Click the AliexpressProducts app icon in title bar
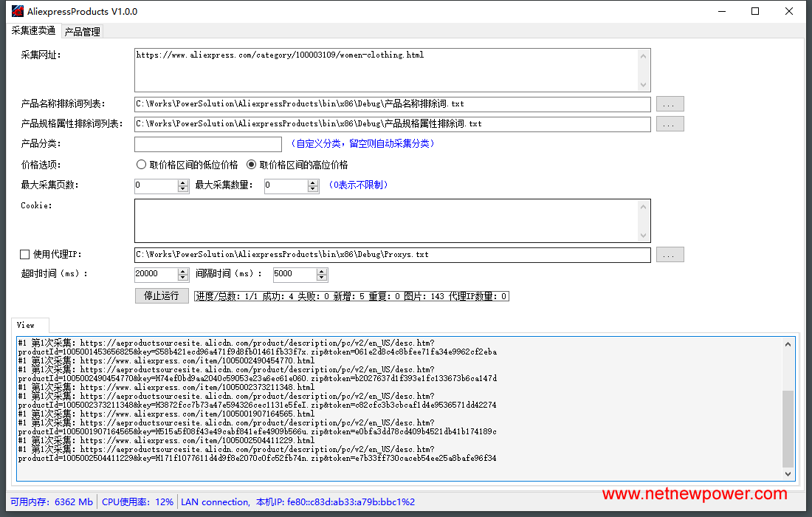 point(17,12)
